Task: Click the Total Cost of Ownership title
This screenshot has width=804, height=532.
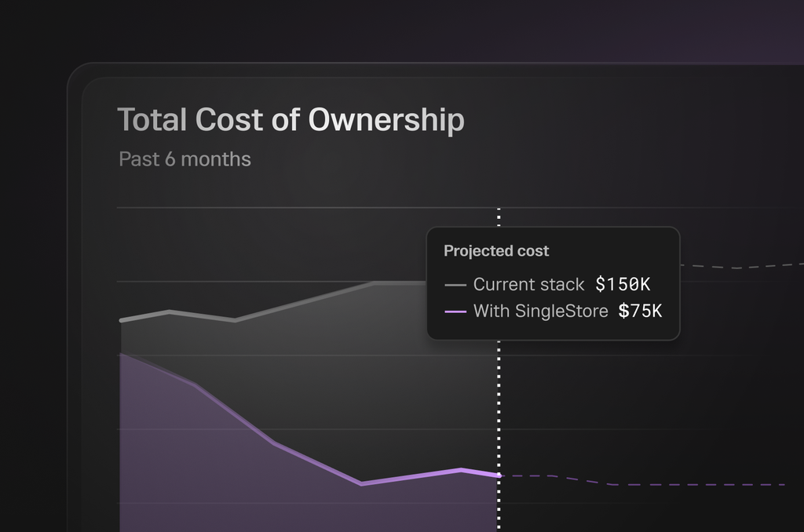Action: [x=291, y=120]
